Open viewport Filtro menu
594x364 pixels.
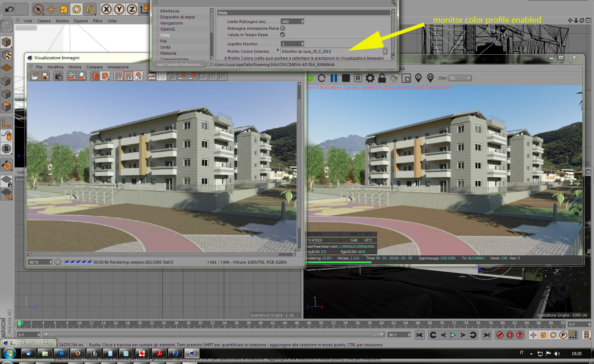tap(98, 21)
